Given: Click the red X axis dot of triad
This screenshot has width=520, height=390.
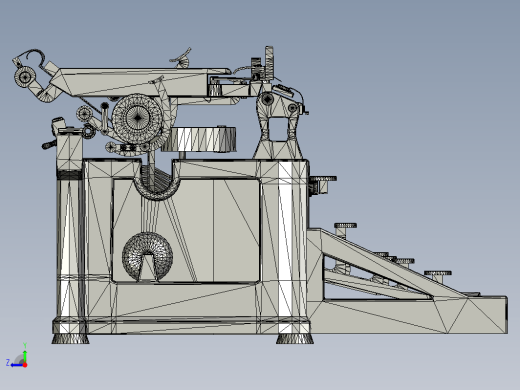Looking at the screenshot, I should [x=25, y=365].
